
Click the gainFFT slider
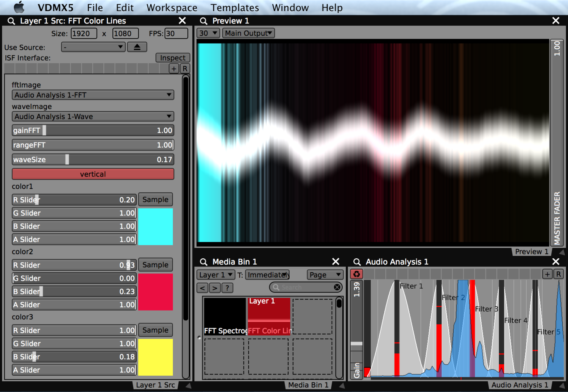click(x=93, y=130)
